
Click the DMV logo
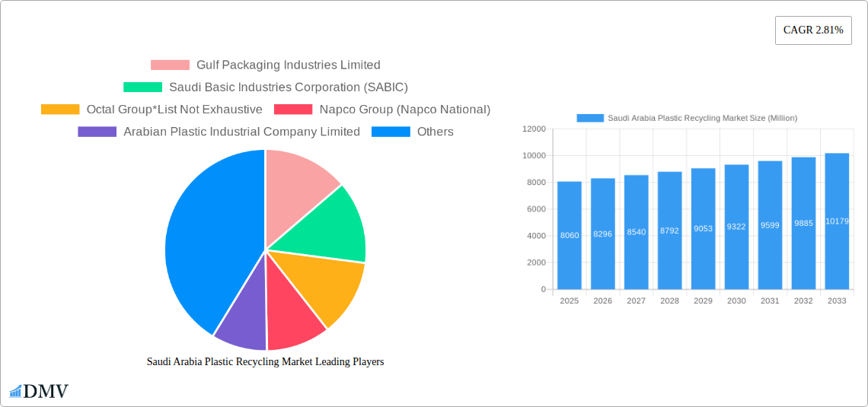[39, 391]
